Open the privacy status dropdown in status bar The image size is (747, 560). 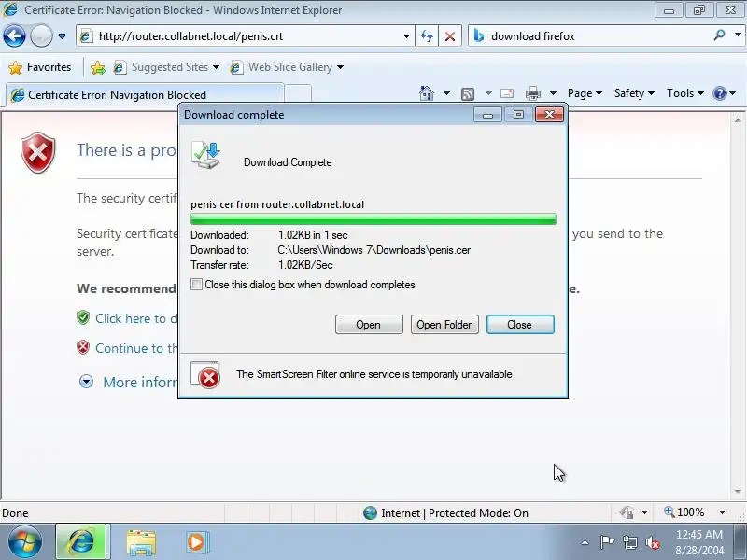coord(644,512)
